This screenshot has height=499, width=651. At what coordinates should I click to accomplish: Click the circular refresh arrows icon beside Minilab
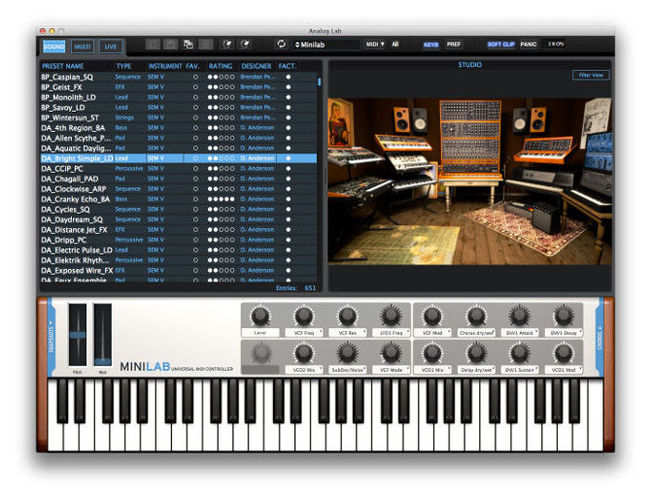coord(281,44)
